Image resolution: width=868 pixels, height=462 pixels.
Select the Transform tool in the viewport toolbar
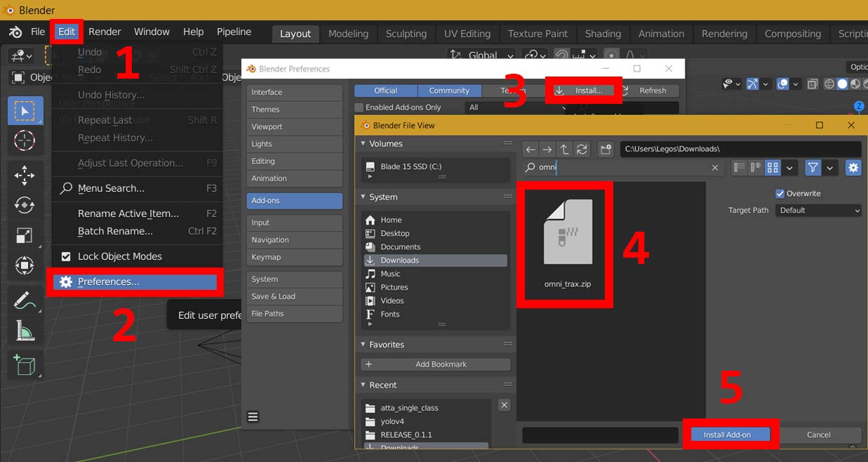point(25,265)
